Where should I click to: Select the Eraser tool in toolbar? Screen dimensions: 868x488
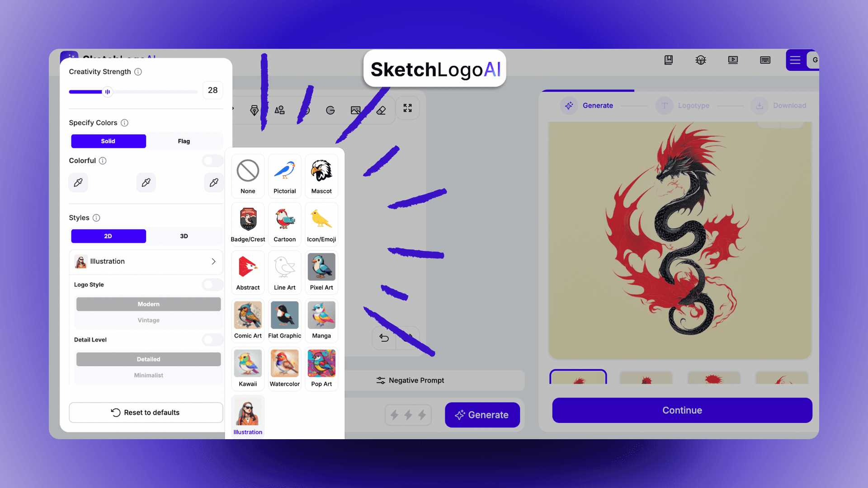click(382, 110)
